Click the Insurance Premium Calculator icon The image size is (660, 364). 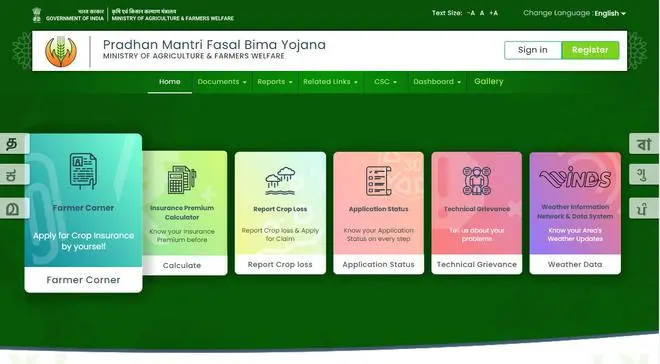click(182, 180)
